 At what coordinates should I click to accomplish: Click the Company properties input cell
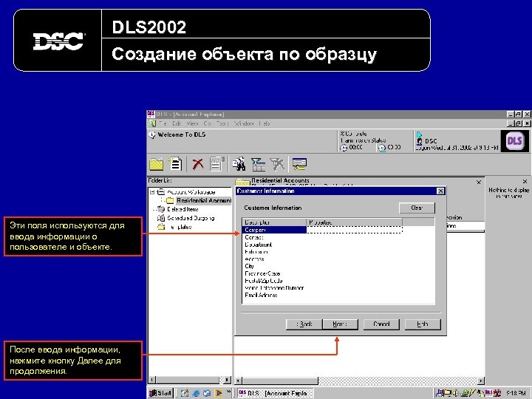[354, 230]
